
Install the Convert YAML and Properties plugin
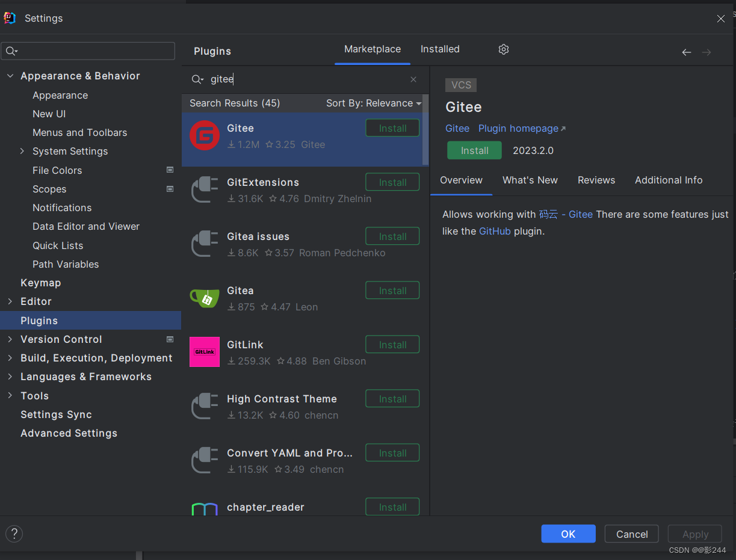(392, 453)
